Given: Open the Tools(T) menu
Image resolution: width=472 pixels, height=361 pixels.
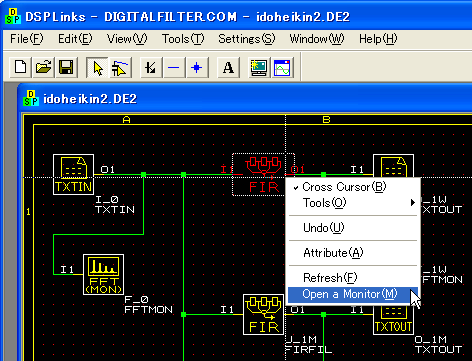Looking at the screenshot, I should tap(183, 39).
